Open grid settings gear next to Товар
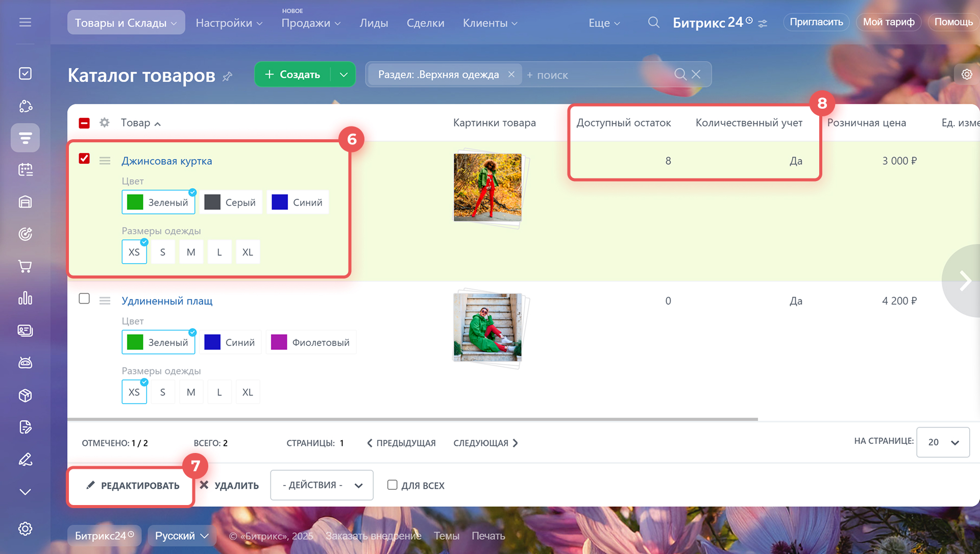The width and height of the screenshot is (980, 554). 105,122
